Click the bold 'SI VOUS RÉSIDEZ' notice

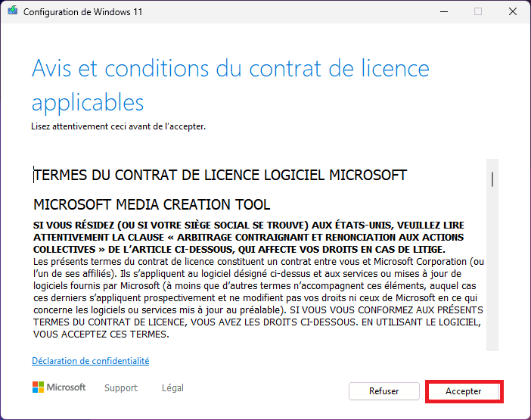pyautogui.click(x=249, y=237)
